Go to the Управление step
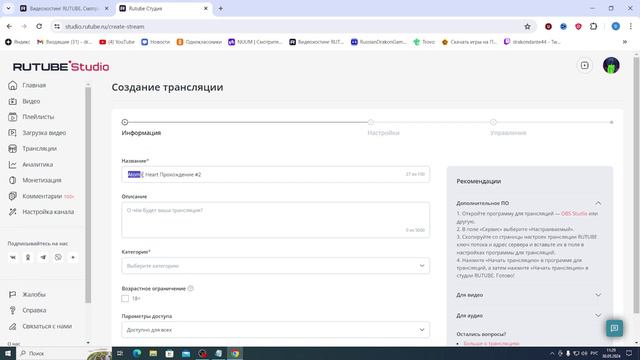This screenshot has width=640, height=360. 508,133
